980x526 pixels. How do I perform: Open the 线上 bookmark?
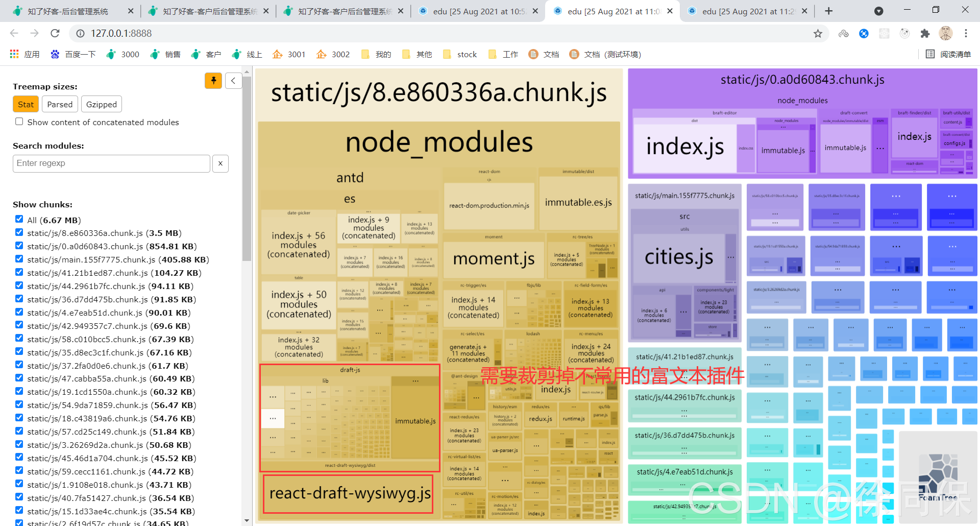click(x=247, y=54)
